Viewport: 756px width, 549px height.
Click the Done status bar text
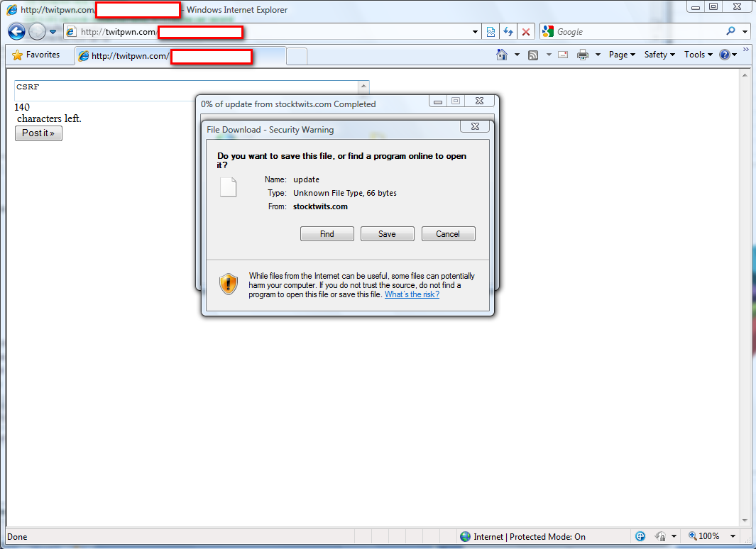(x=17, y=536)
